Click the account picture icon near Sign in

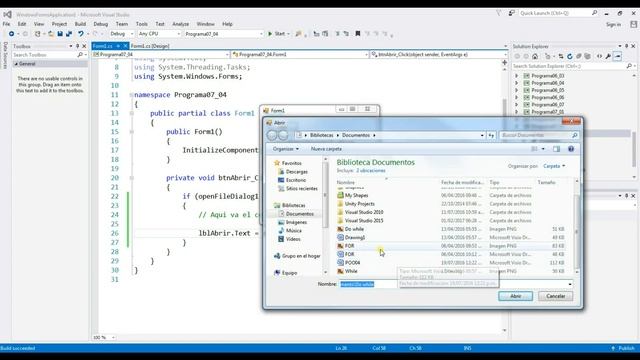pyautogui.click(x=633, y=24)
